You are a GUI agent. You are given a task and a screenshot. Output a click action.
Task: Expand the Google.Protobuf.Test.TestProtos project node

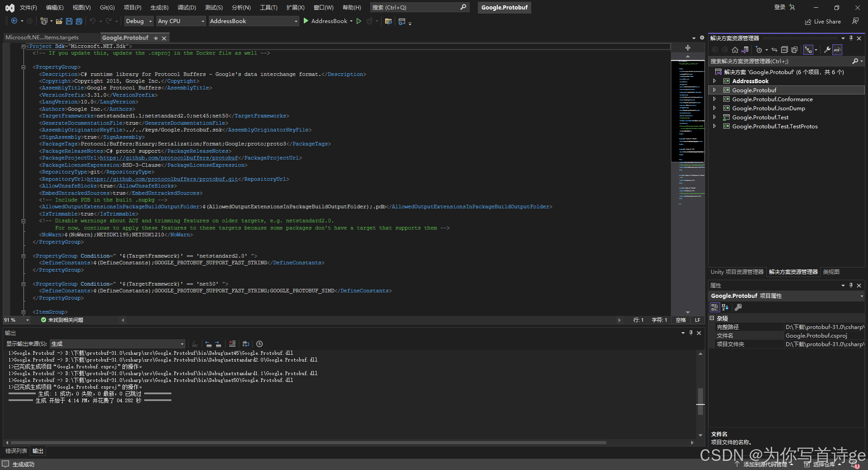pos(714,126)
